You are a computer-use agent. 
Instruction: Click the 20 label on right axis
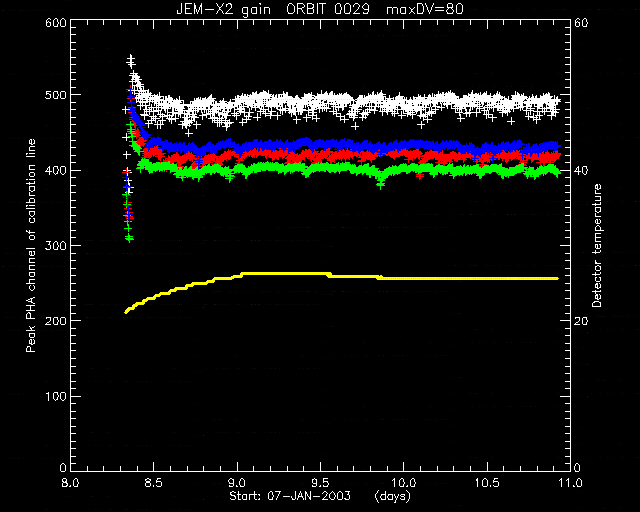[x=581, y=321]
